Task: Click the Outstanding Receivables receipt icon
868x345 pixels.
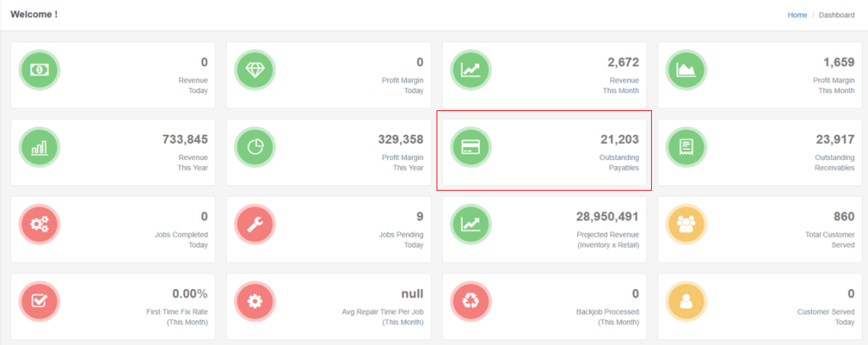Action: point(687,147)
